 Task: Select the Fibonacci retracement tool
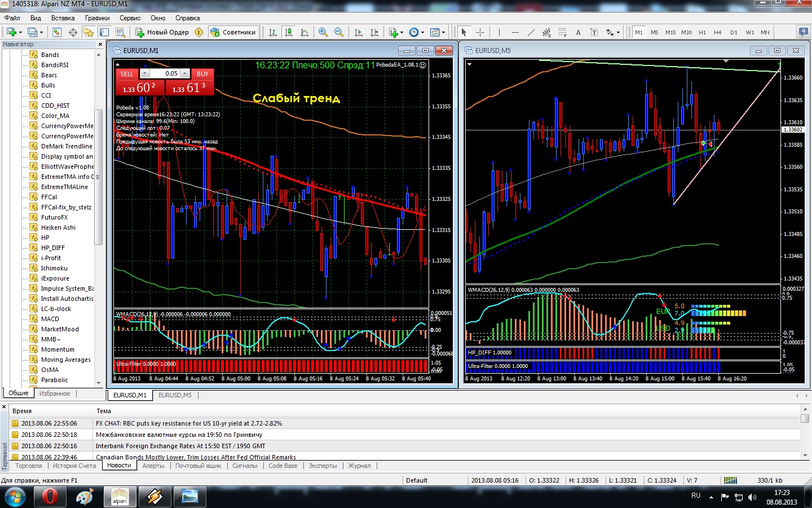pyautogui.click(x=562, y=32)
